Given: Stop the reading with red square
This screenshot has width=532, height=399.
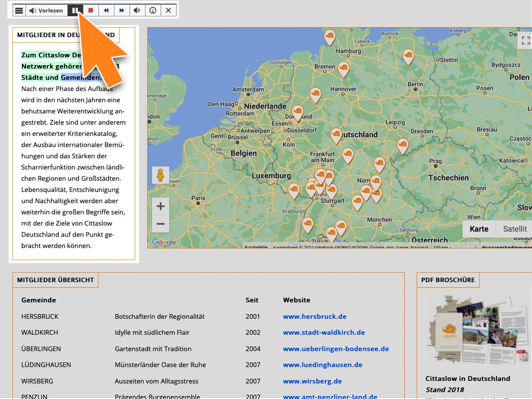Looking at the screenshot, I should (x=91, y=10).
